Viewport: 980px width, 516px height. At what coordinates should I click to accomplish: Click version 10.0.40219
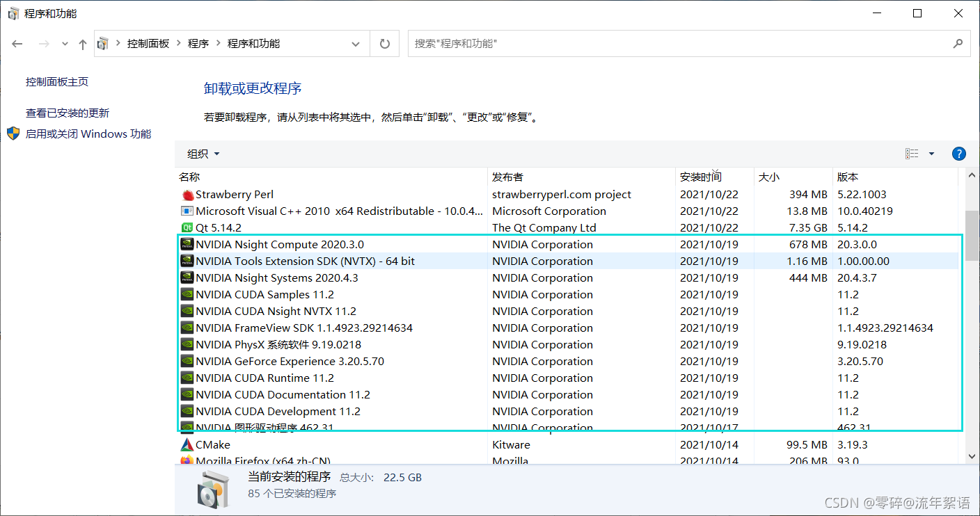(x=865, y=211)
